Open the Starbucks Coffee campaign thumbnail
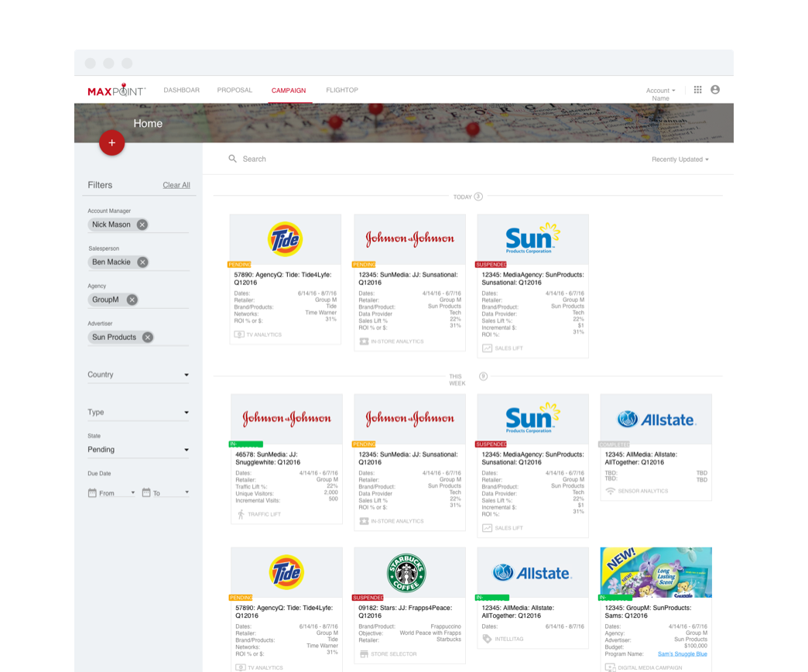 [409, 573]
